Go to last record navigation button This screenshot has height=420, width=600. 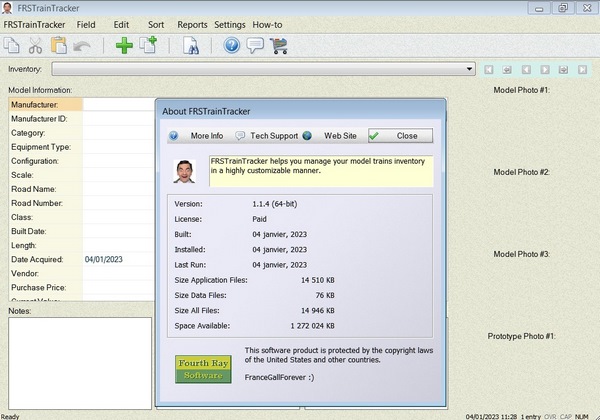click(x=582, y=70)
